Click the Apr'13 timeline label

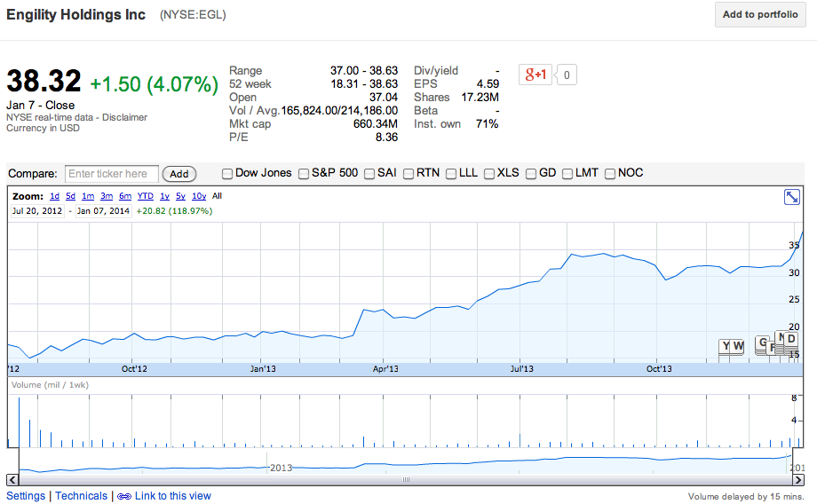385,369
